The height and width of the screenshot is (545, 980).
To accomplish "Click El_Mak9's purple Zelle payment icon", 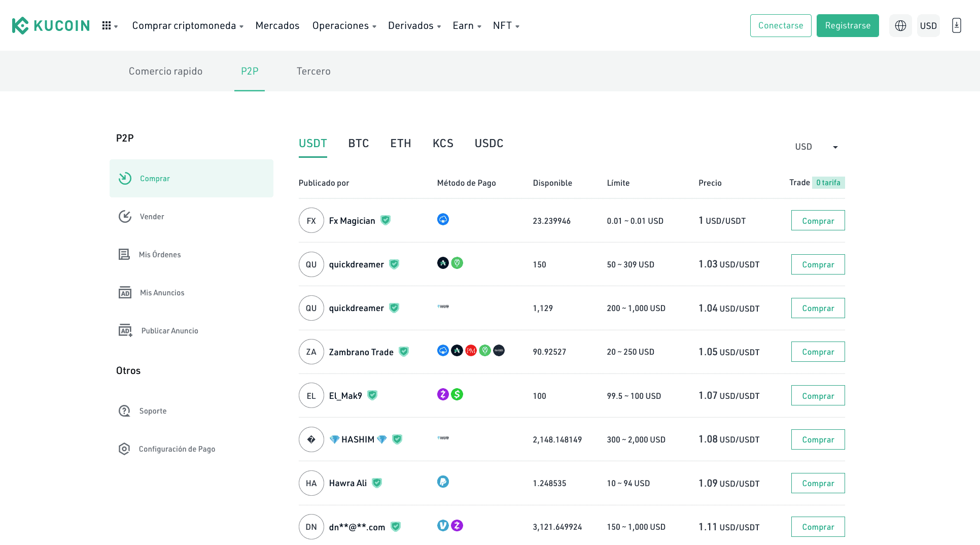I will (x=443, y=394).
